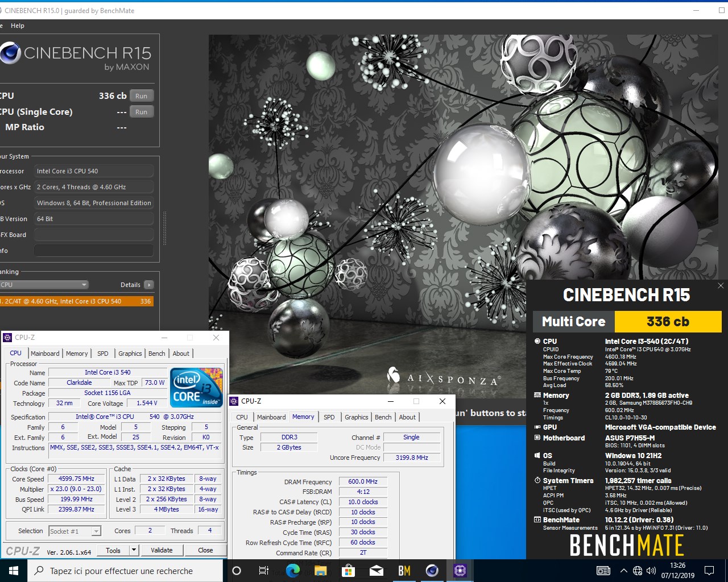This screenshot has height=582, width=728.
Task: Click the Core Speed value 4599.75 MHz
Action: click(76, 479)
